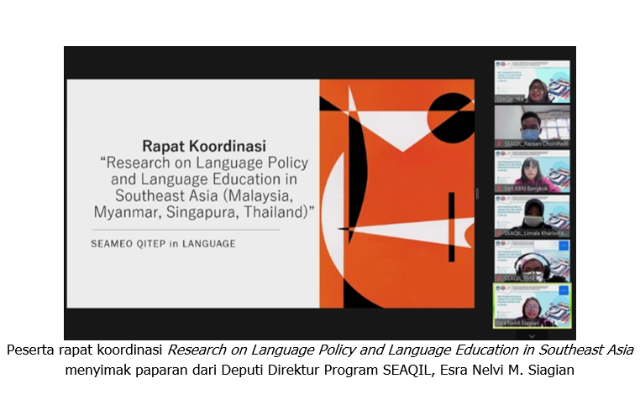This screenshot has height=420, width=640.
Task: Open more options on Esra Nelvi Siagian tile
Action: pyautogui.click(x=563, y=290)
